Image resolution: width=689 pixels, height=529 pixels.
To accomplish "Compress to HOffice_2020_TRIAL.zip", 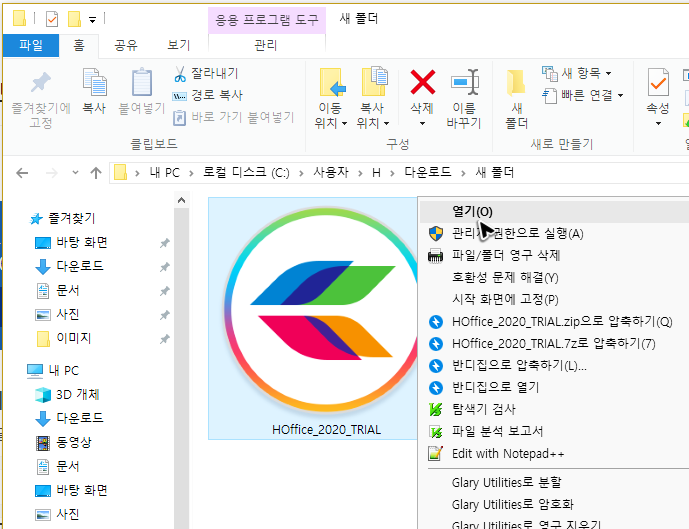I will [x=555, y=322].
